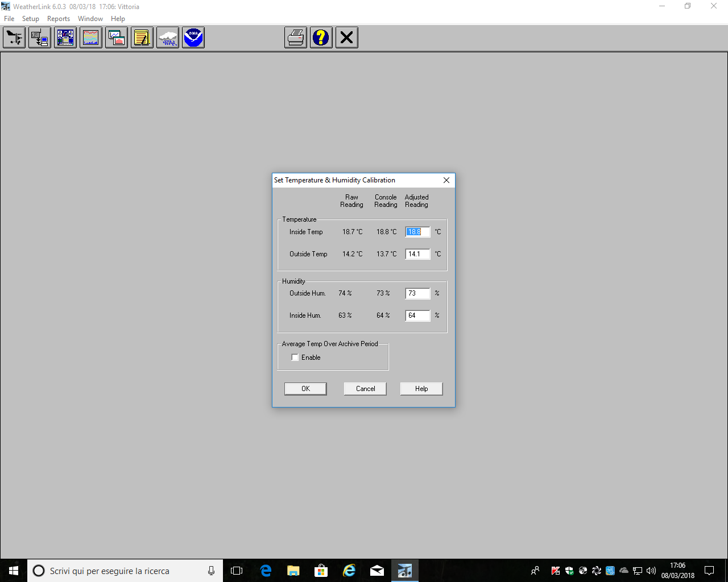Click the Download data toolbar icon
Image resolution: width=728 pixels, height=582 pixels.
click(x=40, y=38)
